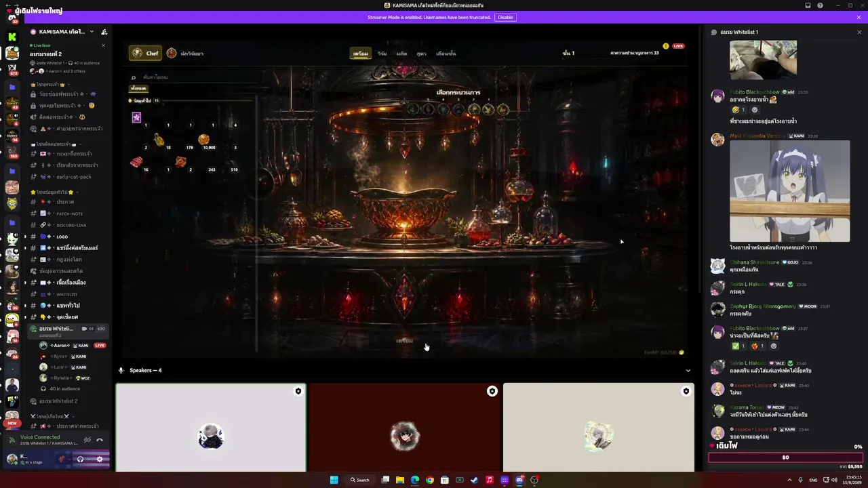
Task: Select the dark red speaker video tile
Action: point(405,428)
